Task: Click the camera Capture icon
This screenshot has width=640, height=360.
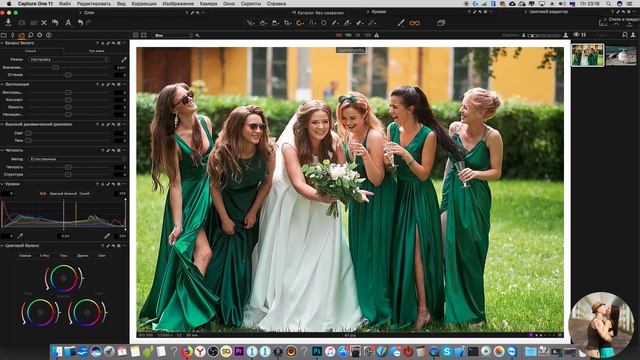Action: (22, 23)
